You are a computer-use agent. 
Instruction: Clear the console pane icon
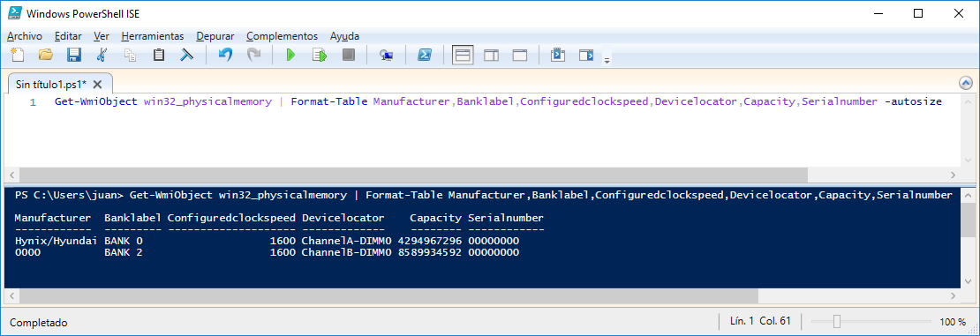click(186, 55)
